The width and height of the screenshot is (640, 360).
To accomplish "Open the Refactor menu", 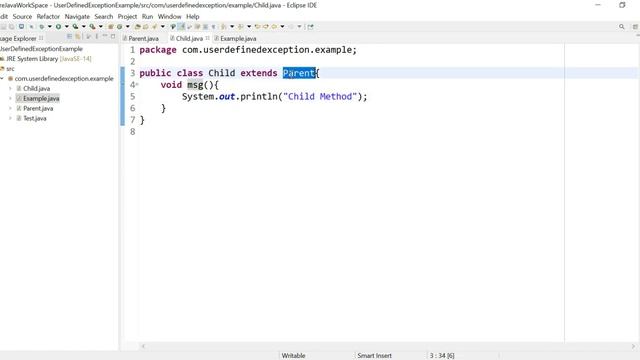I will 48,17.
